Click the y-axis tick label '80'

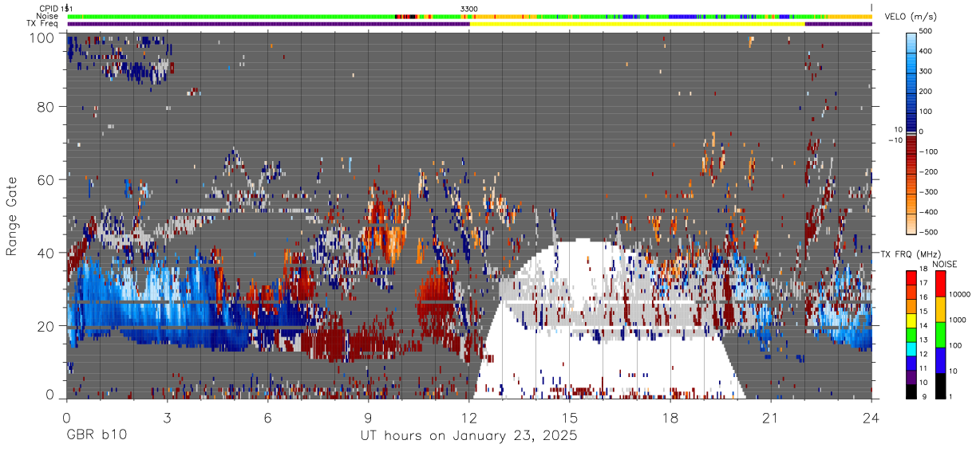(46, 107)
